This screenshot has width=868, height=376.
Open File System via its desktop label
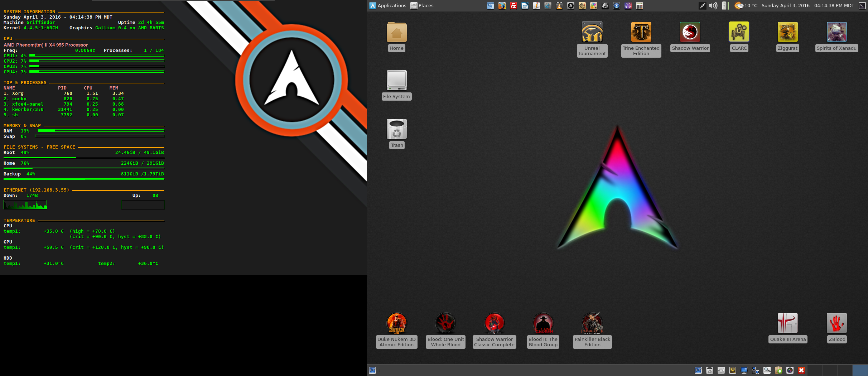[x=396, y=96]
